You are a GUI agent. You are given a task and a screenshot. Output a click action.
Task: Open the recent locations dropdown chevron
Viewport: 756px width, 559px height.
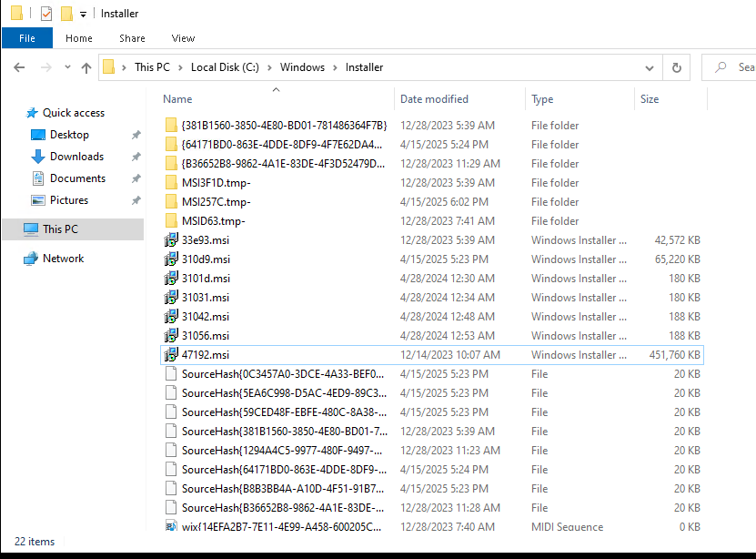point(66,67)
